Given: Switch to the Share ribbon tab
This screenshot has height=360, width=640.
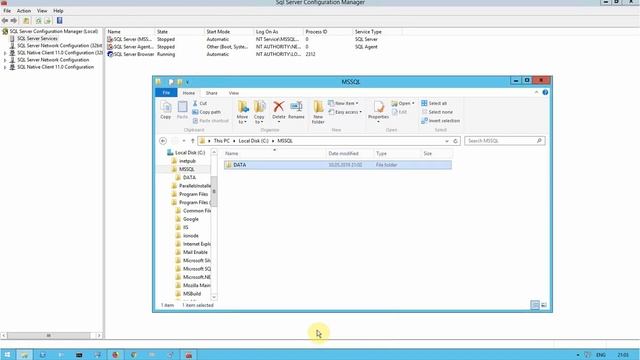Looking at the screenshot, I should pos(211,93).
